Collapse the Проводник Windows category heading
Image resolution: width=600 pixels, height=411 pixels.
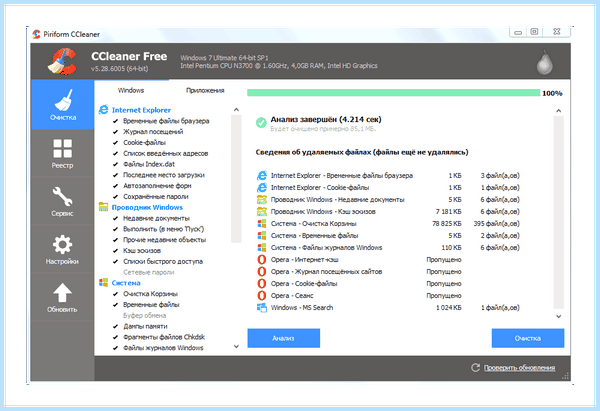click(147, 207)
